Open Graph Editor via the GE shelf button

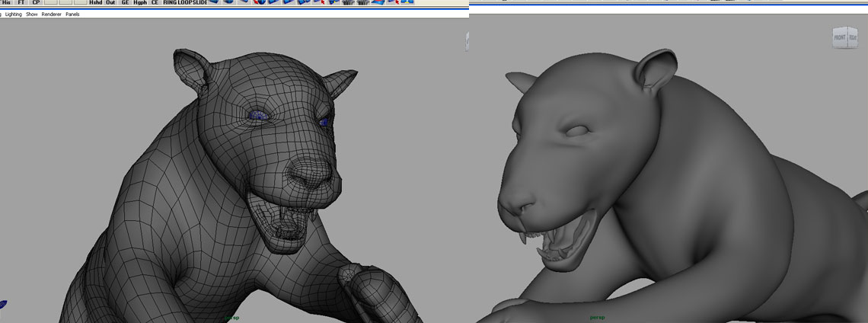[x=125, y=2]
